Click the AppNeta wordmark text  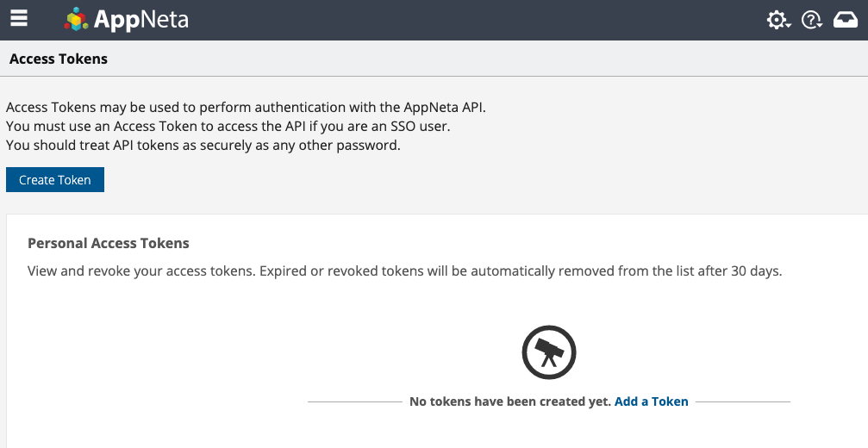tap(141, 19)
